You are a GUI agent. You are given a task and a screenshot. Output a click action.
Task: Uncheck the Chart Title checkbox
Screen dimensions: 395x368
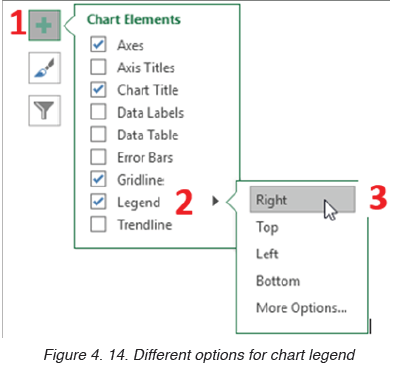tap(98, 89)
